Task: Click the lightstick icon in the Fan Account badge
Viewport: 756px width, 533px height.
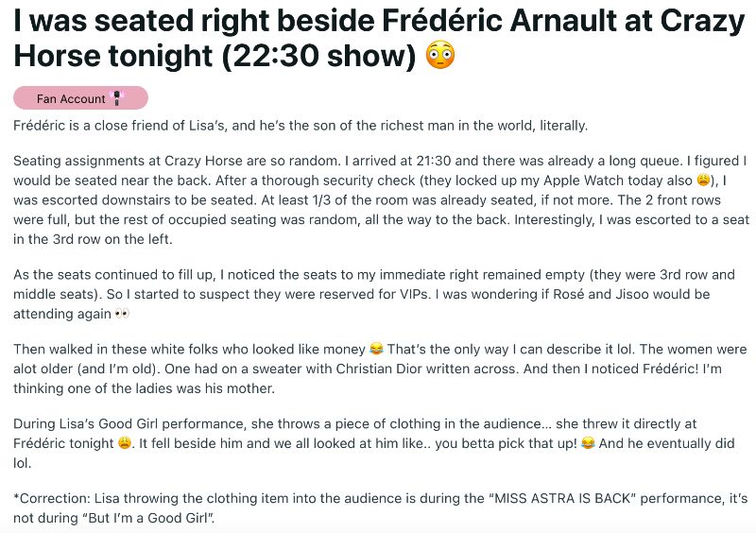Action: [x=118, y=98]
